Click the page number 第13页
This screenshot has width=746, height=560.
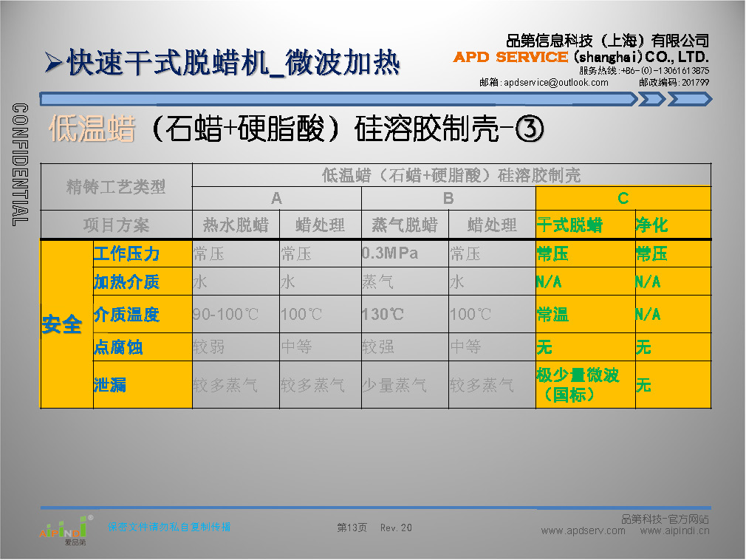point(352,527)
